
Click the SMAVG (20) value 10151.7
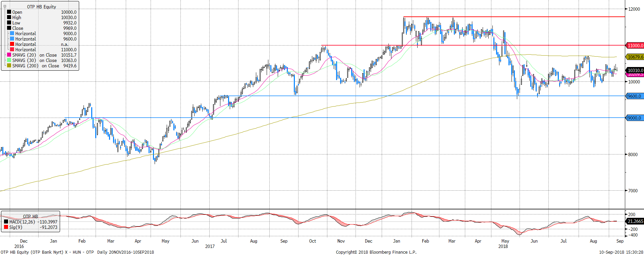point(69,55)
